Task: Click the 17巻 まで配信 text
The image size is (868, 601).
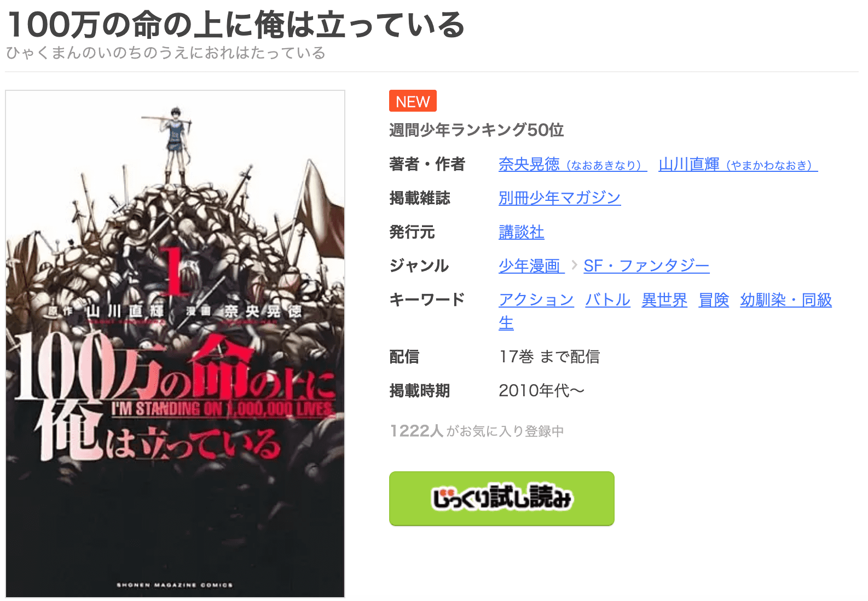Action: coord(549,357)
